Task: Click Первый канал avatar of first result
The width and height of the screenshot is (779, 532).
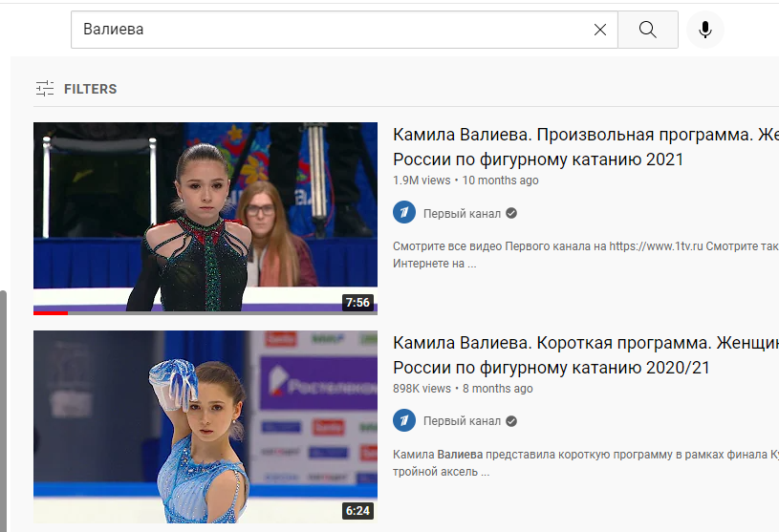Action: 404,212
